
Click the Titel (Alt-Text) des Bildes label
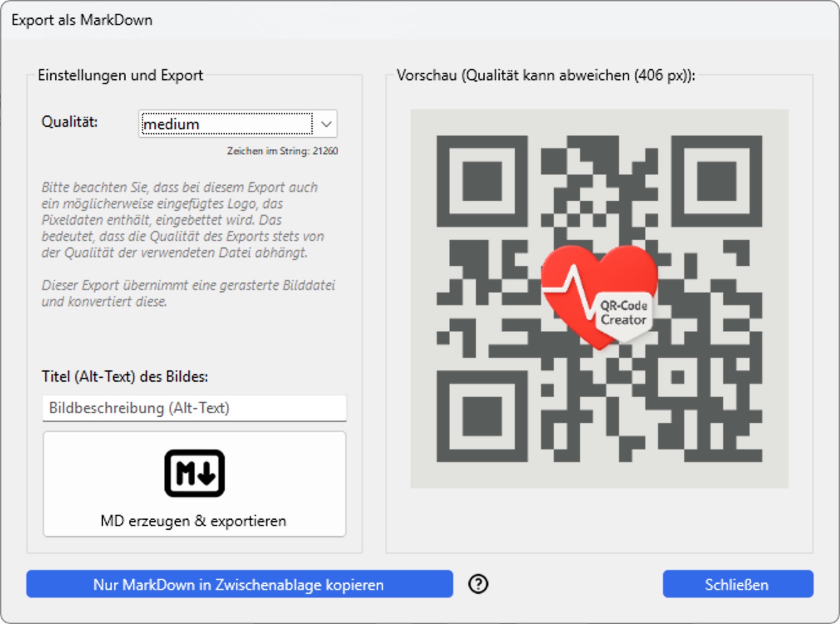[125, 377]
